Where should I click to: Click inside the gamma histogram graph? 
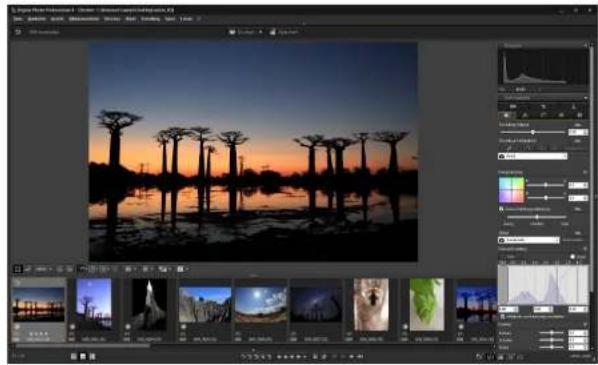click(543, 285)
